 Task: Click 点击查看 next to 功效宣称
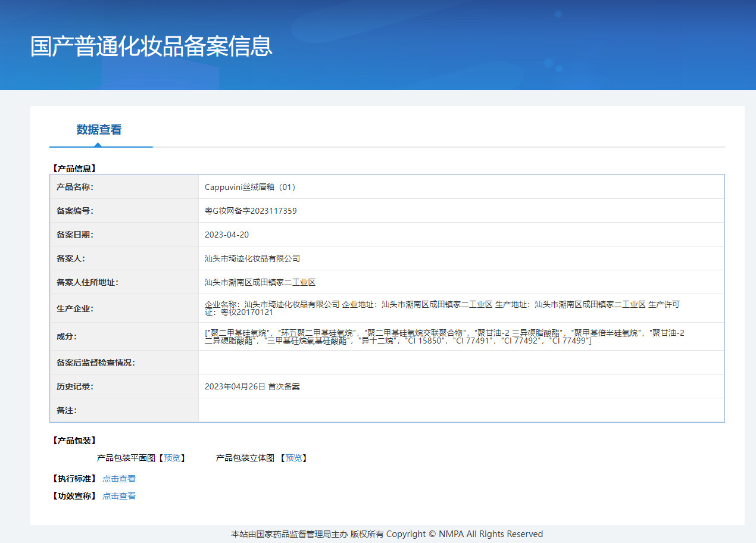click(x=119, y=496)
